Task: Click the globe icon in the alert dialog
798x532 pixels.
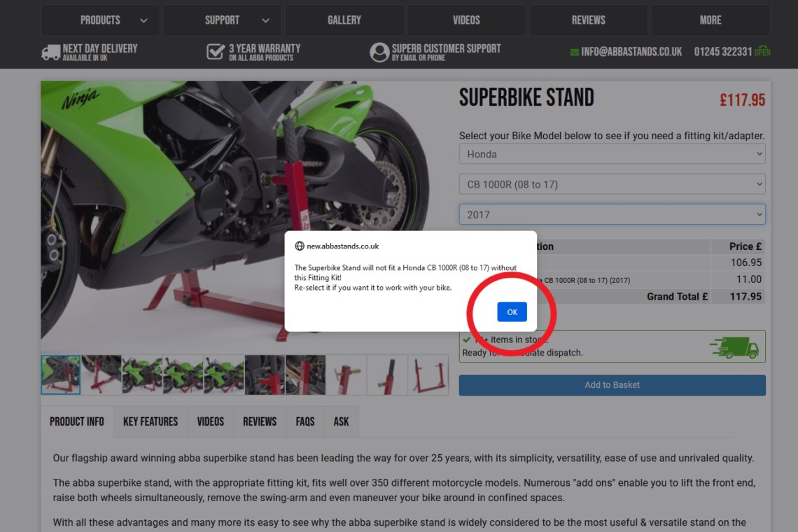Action: pyautogui.click(x=300, y=246)
